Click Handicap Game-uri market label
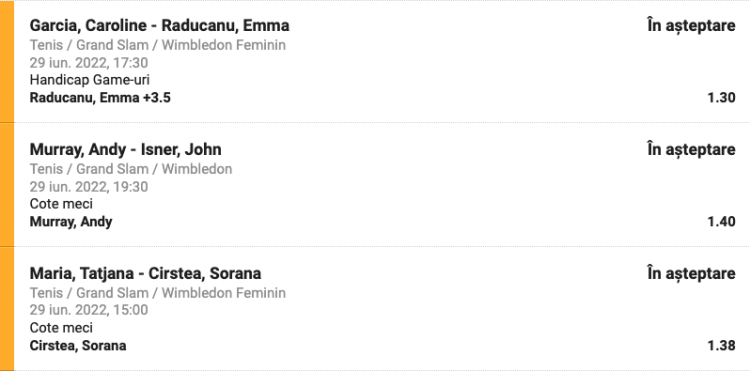 tap(89, 80)
